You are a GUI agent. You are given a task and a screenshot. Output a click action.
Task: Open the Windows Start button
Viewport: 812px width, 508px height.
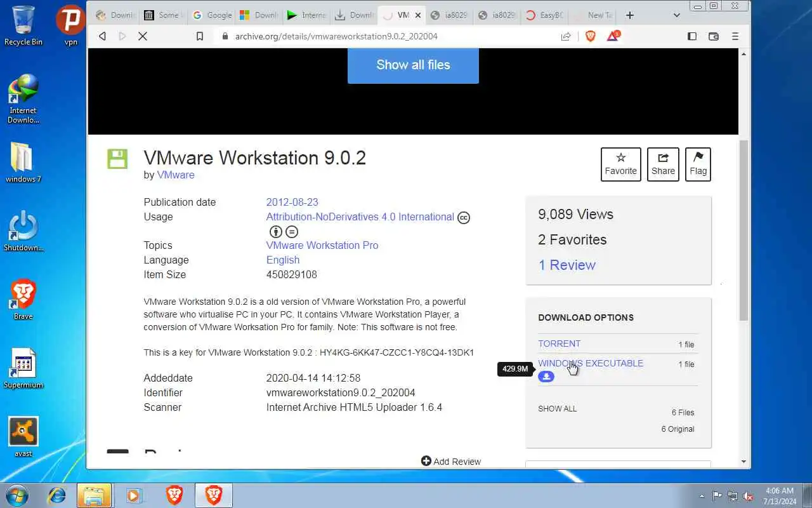[16, 495]
